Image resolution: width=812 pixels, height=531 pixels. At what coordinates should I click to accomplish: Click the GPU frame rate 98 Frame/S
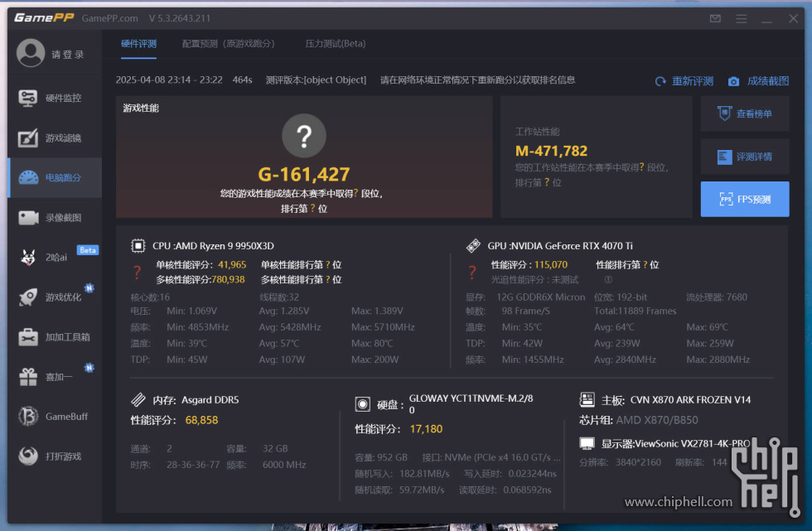[x=525, y=311]
